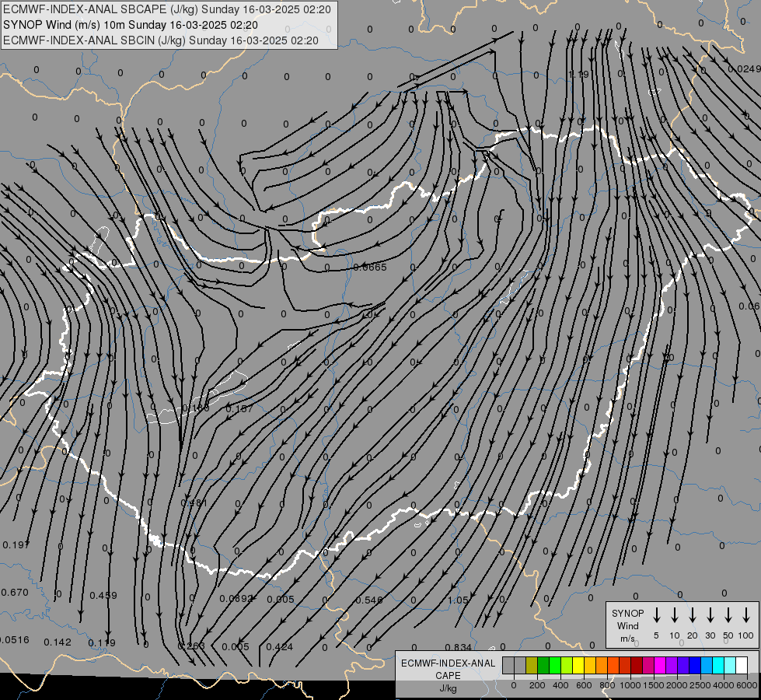The width and height of the screenshot is (761, 700).
Task: Pick the legend wind arrow for 100 m/s
Action: pos(746,615)
